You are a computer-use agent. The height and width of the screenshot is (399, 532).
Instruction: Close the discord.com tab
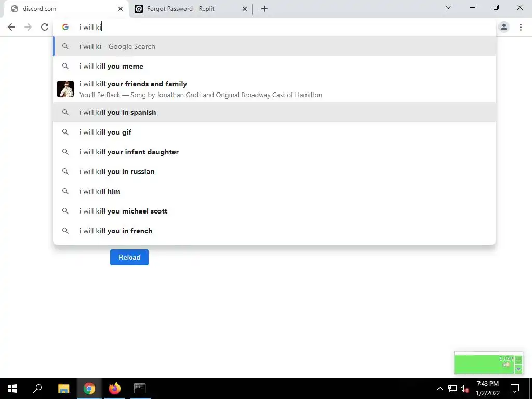121,9
